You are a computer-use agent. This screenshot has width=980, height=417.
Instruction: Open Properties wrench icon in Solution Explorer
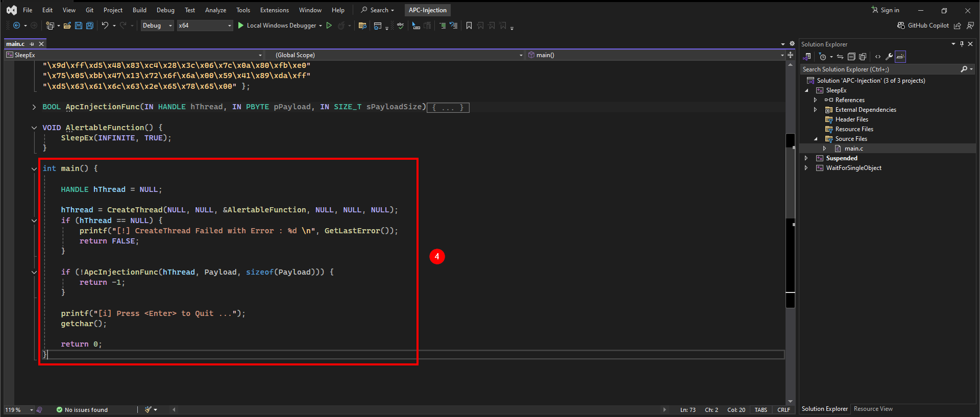[x=889, y=57]
